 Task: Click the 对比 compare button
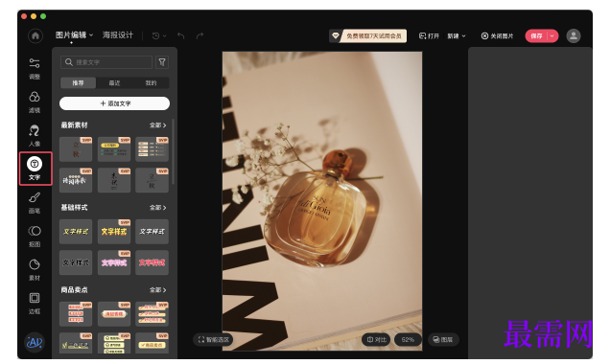[376, 339]
